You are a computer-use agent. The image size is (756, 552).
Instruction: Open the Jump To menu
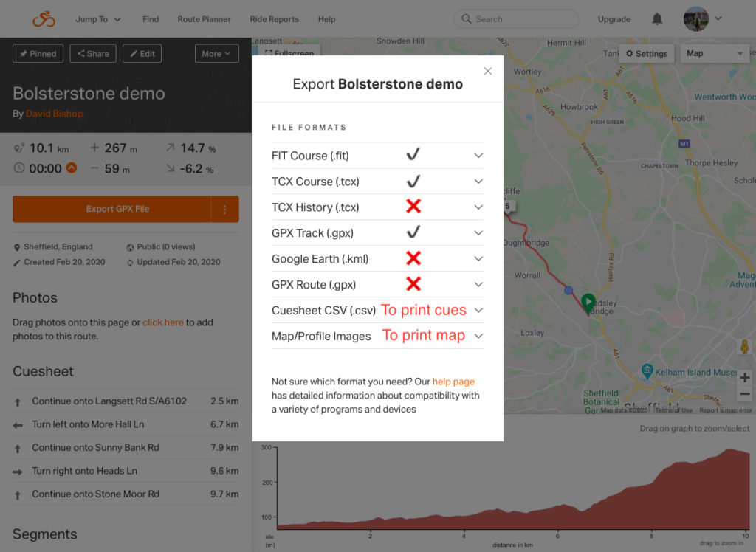98,19
